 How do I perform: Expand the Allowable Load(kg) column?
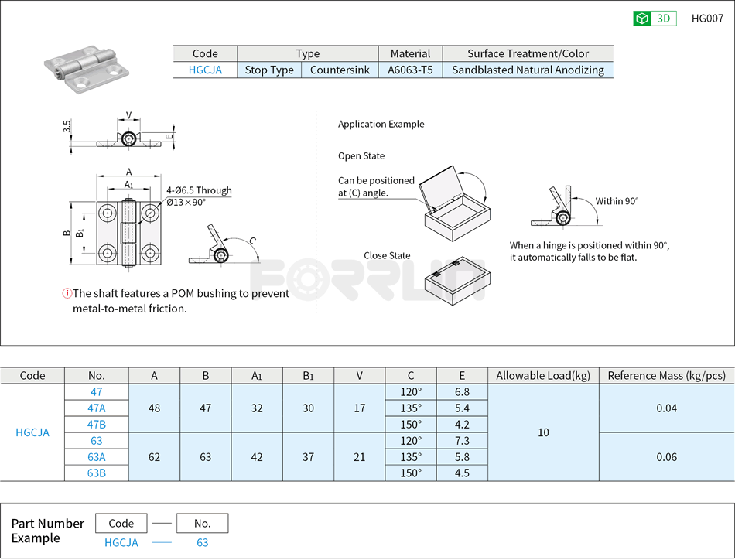pyautogui.click(x=543, y=375)
